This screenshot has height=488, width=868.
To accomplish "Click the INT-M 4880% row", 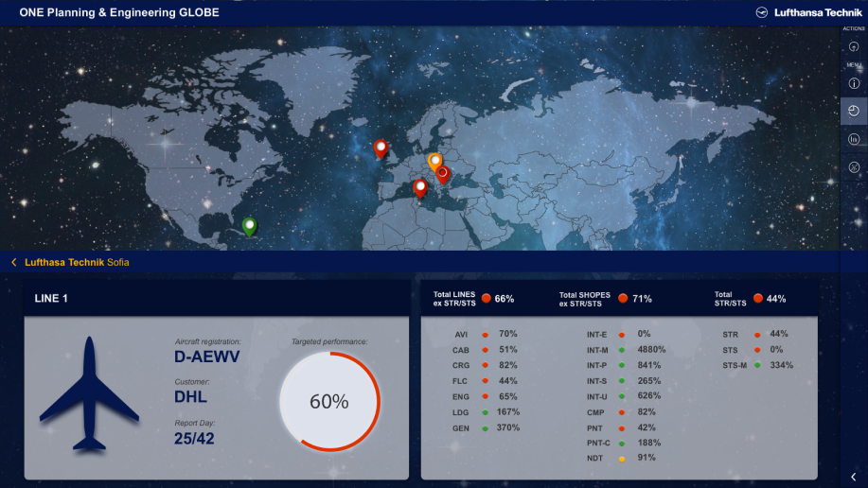I will coord(626,350).
